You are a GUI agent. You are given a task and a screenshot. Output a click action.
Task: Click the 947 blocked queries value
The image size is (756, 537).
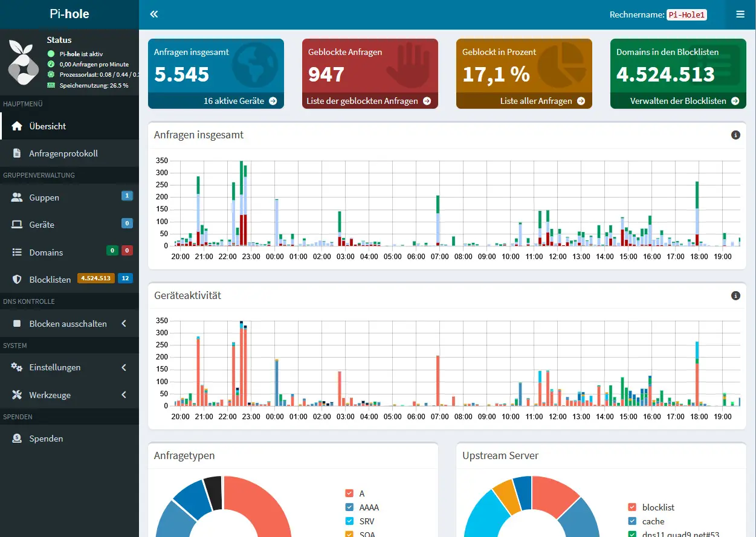pos(326,74)
